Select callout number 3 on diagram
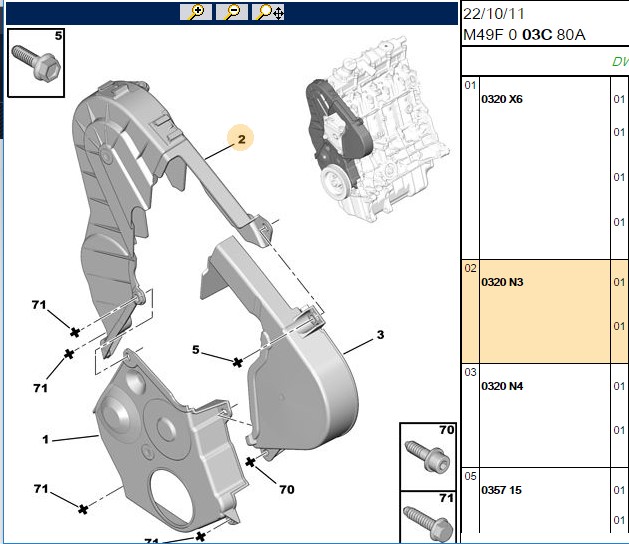 (x=380, y=335)
